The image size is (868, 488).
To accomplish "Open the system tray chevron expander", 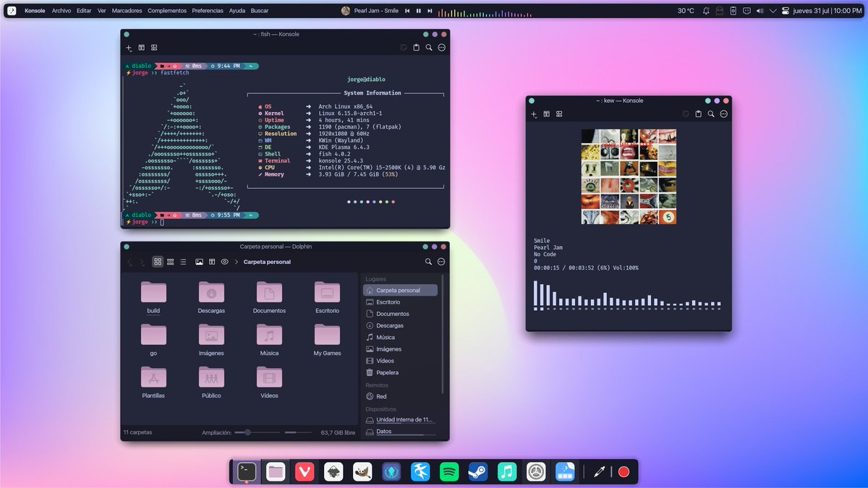I will [x=773, y=10].
